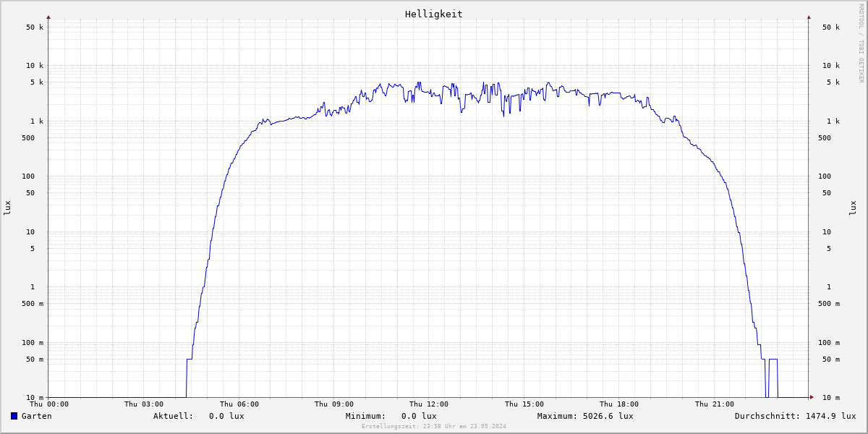Select the 'Thu 06:00' time axis label
Viewport: 868px width, 434px height.
coord(239,404)
